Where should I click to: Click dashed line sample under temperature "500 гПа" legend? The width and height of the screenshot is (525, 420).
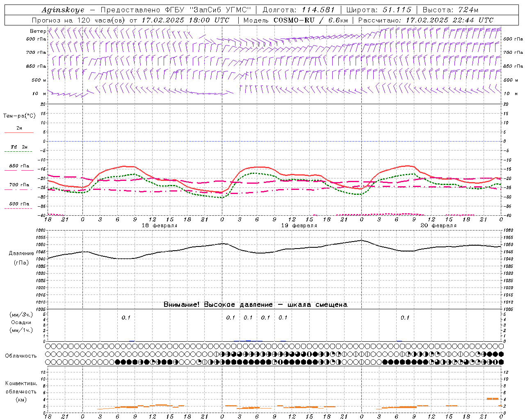pyautogui.click(x=18, y=208)
